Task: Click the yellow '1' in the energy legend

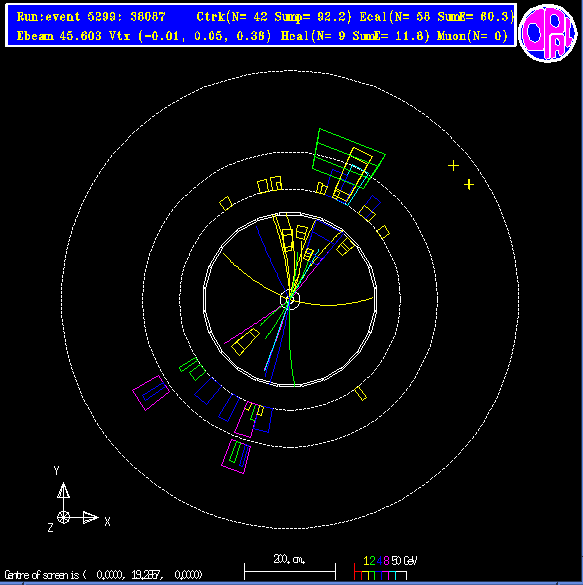Action: point(366,561)
